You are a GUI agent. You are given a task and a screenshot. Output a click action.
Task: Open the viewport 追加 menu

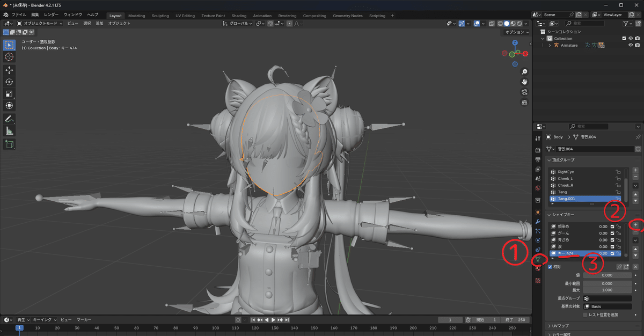[99, 24]
